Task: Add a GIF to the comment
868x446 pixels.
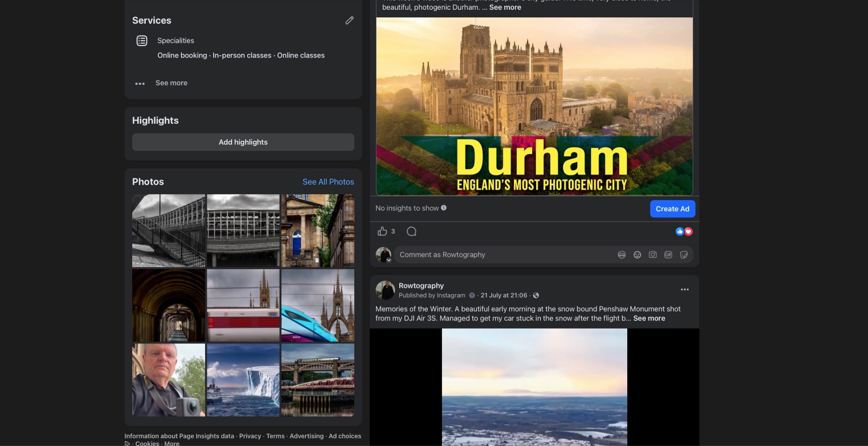Action: 668,255
